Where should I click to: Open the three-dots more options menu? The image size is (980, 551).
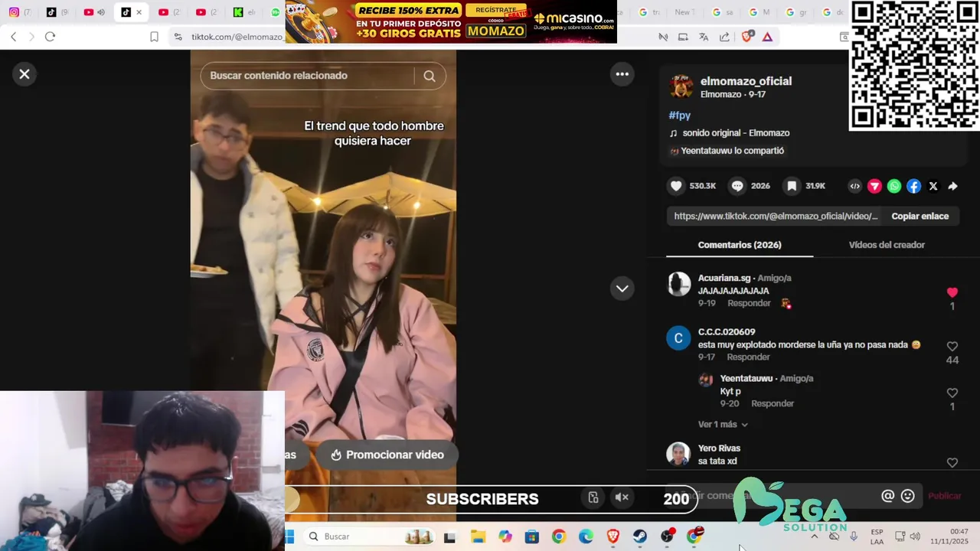622,74
